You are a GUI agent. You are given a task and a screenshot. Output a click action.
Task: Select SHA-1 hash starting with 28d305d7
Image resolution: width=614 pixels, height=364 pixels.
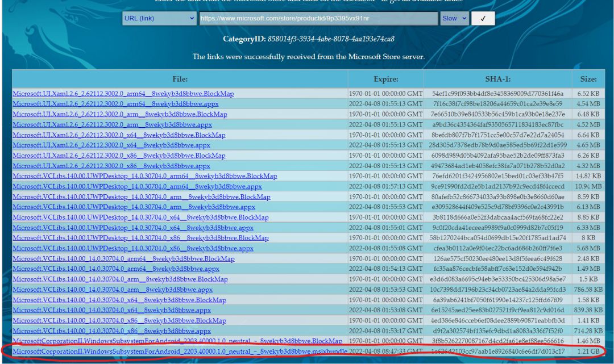click(497, 145)
